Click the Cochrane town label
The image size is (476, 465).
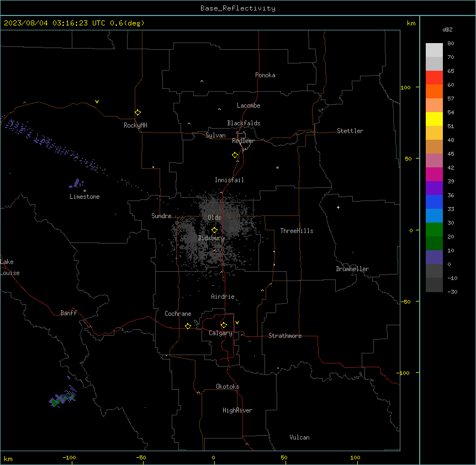178,314
